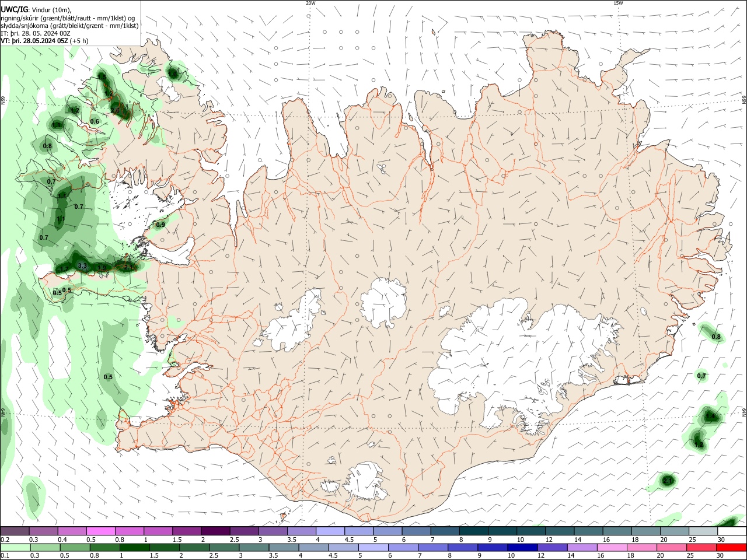Select the bright pink 0.5 swatch in the snow legend
This screenshot has width=747, height=560.
[x=101, y=531]
